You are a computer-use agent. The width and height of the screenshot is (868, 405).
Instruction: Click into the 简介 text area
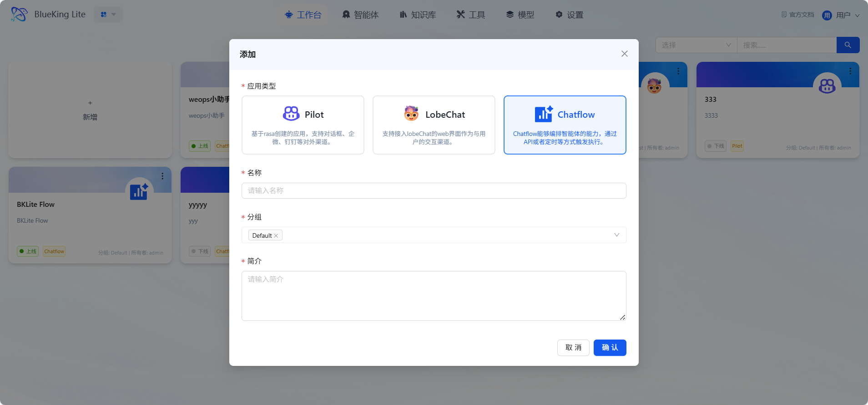click(x=434, y=295)
